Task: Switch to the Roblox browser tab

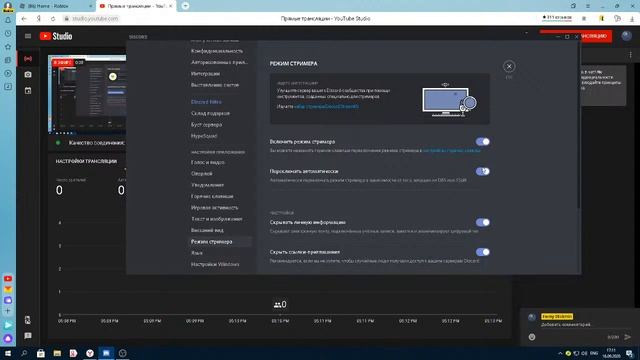Action: 55,6
